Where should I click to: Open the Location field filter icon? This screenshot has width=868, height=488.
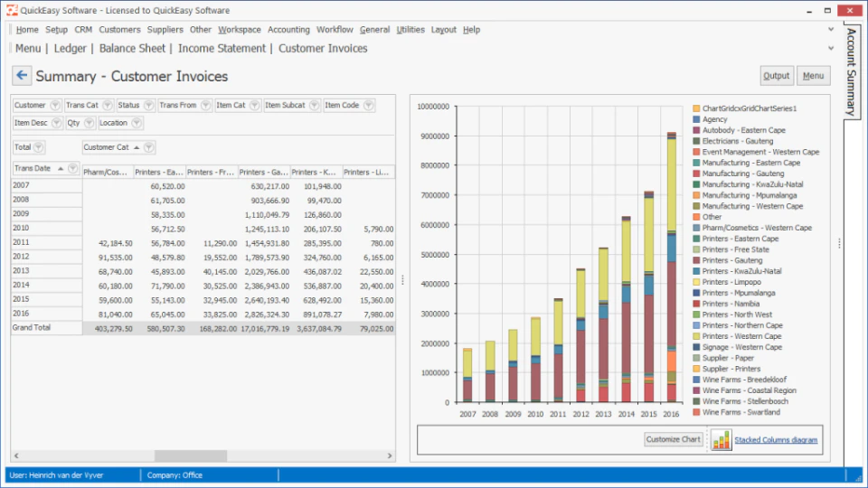[x=137, y=123]
